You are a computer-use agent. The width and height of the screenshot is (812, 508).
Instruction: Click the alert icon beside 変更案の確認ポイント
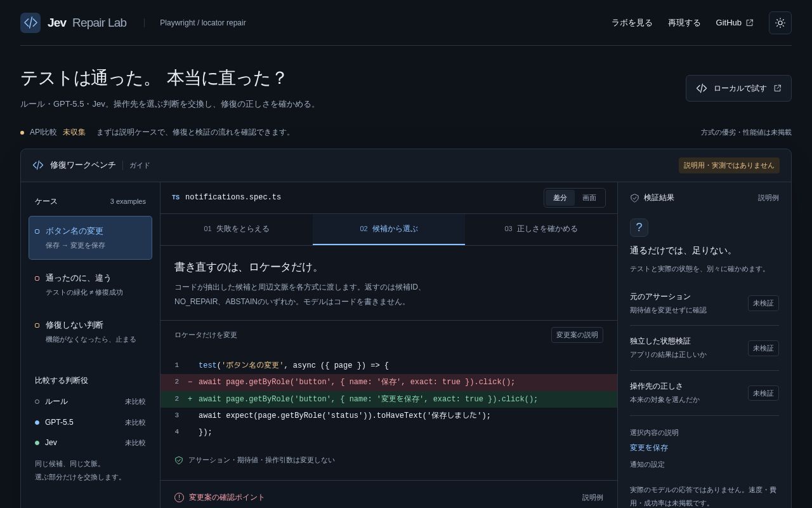click(x=180, y=497)
